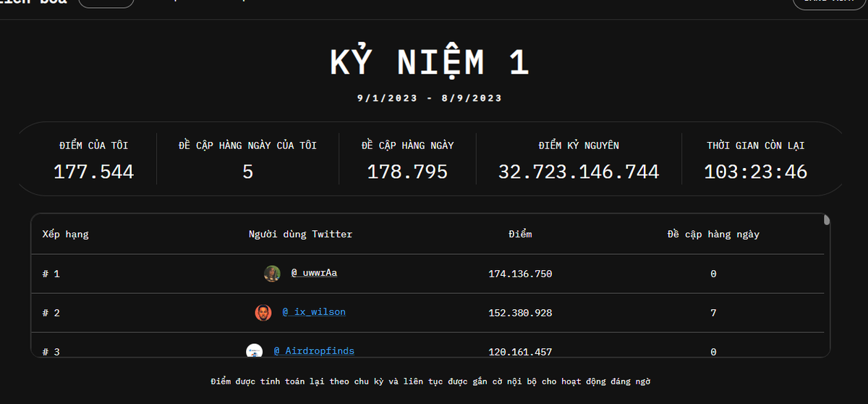
Task: Click the 'ĐỀ CẬP HÀNG NGÀY CỦA TÔI' label
Action: 247,146
